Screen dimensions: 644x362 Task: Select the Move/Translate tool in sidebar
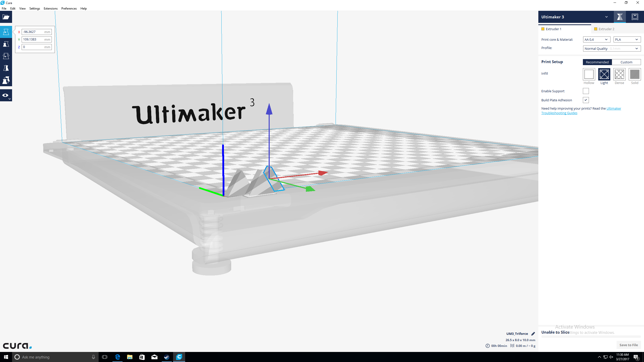(6, 31)
